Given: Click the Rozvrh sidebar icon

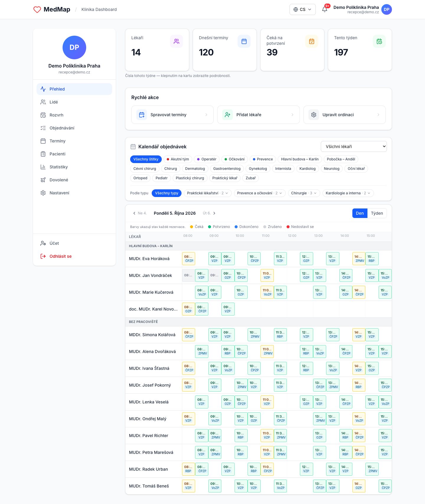Looking at the screenshot, I should 43,115.
